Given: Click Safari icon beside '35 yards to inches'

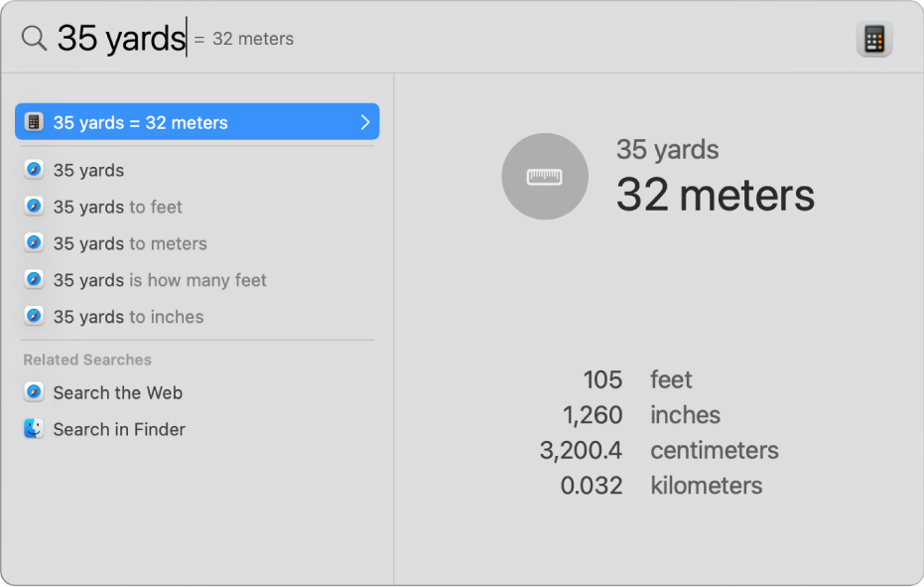Looking at the screenshot, I should [34, 317].
